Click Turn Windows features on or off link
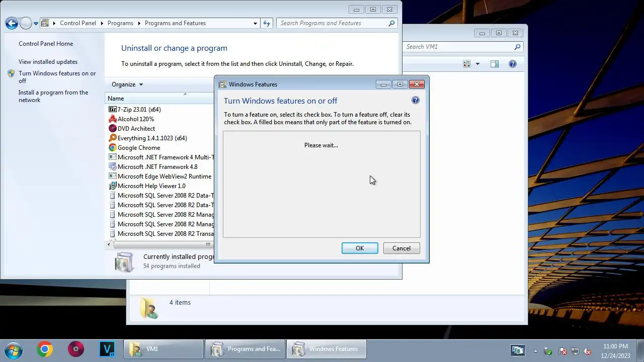The width and height of the screenshot is (644, 362). (x=57, y=77)
